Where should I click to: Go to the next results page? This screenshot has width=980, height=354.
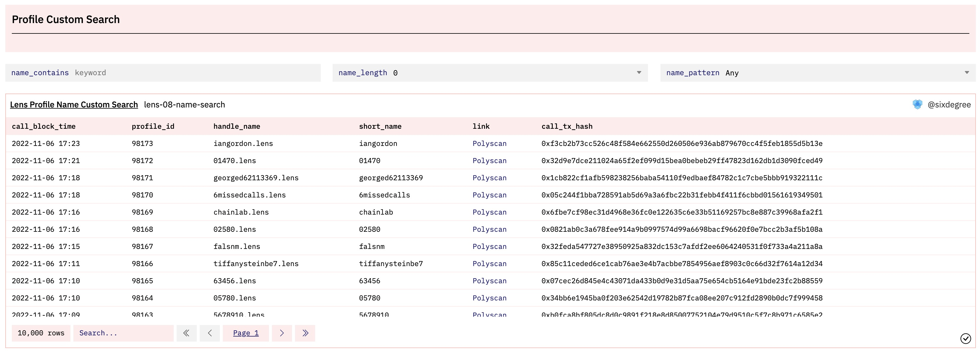point(282,333)
